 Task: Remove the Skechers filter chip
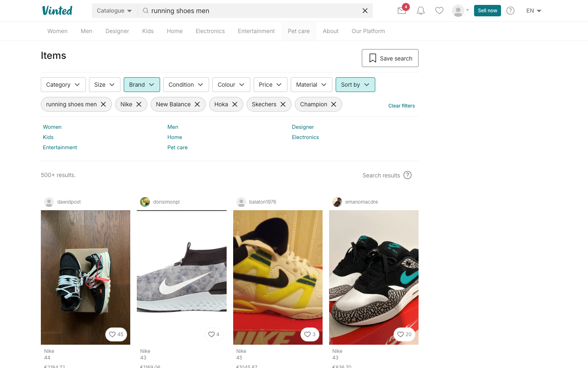click(x=283, y=104)
